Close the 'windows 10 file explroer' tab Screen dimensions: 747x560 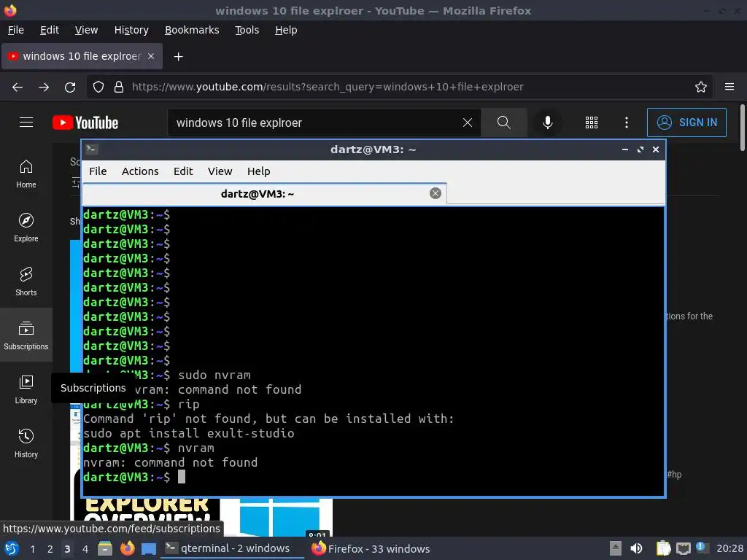click(x=151, y=56)
